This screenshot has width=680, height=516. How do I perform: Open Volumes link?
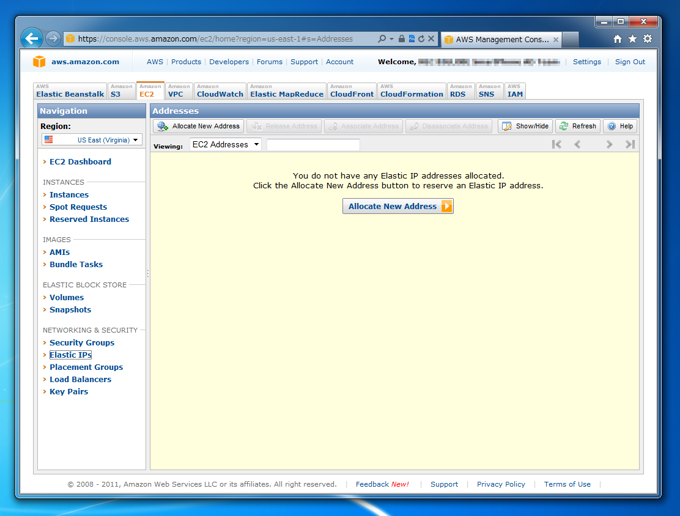pos(66,297)
